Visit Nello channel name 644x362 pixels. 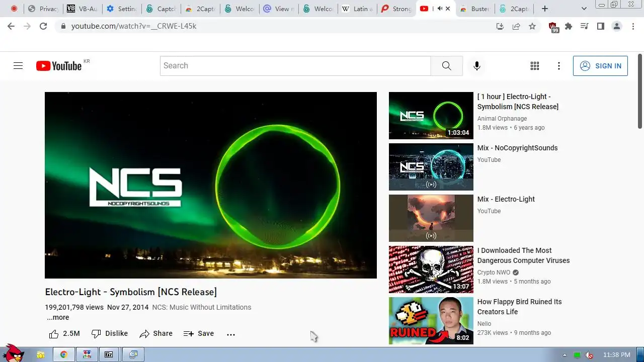tap(485, 324)
